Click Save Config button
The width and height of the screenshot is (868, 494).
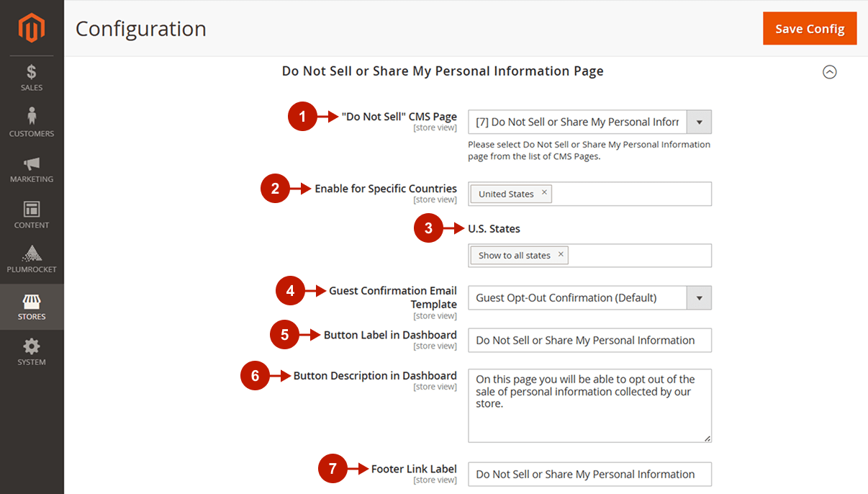[810, 29]
